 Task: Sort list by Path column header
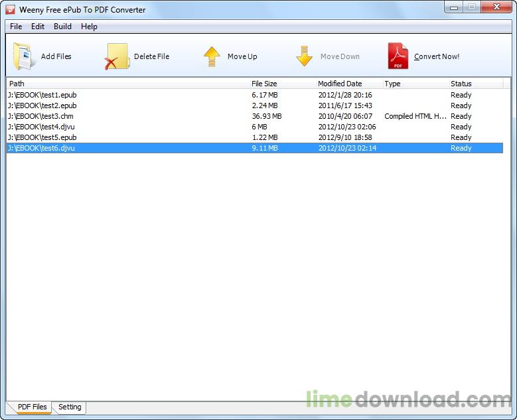pos(126,84)
